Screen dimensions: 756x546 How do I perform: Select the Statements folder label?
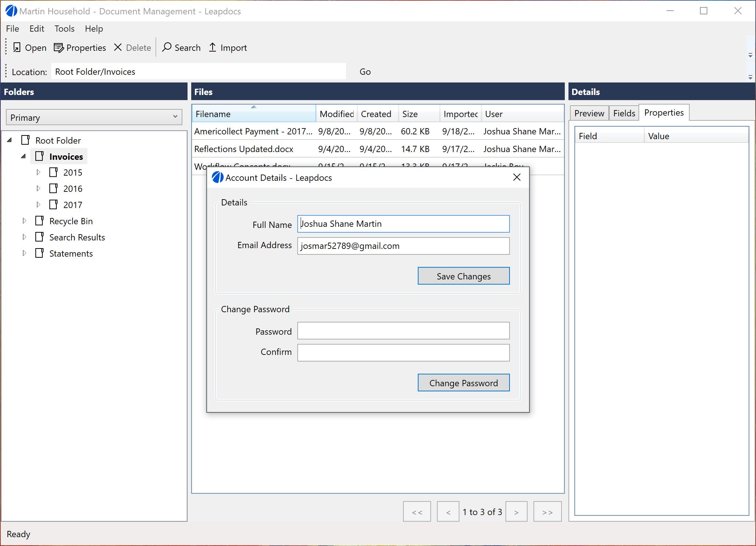(x=71, y=253)
